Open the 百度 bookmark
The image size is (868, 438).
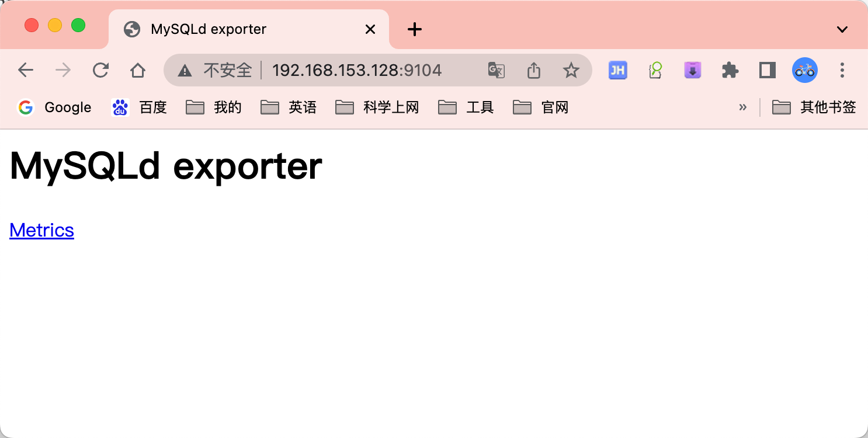139,107
